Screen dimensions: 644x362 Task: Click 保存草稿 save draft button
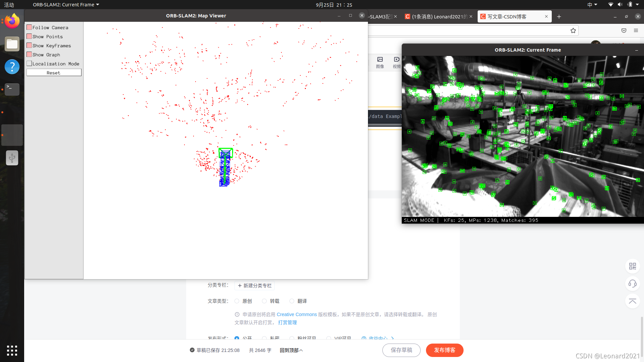pyautogui.click(x=401, y=350)
